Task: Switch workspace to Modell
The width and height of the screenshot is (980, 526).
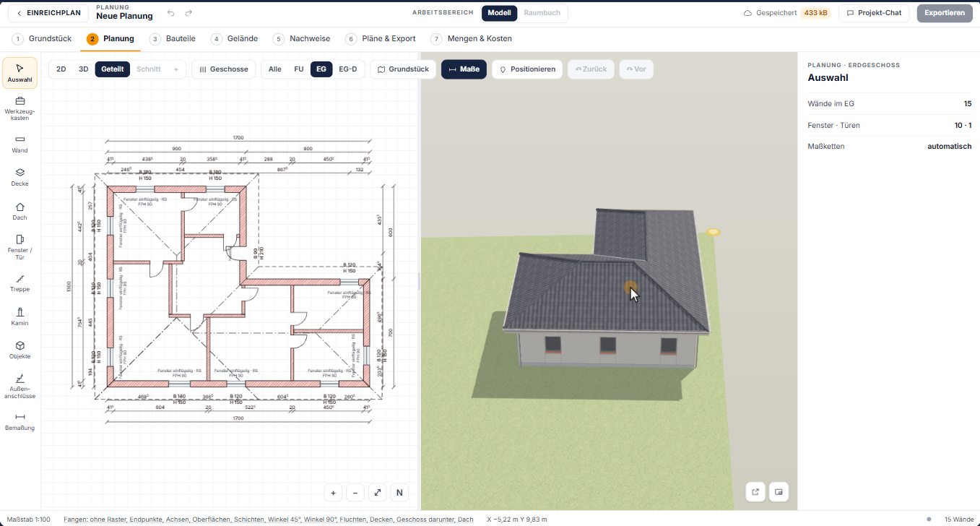Action: pos(499,13)
